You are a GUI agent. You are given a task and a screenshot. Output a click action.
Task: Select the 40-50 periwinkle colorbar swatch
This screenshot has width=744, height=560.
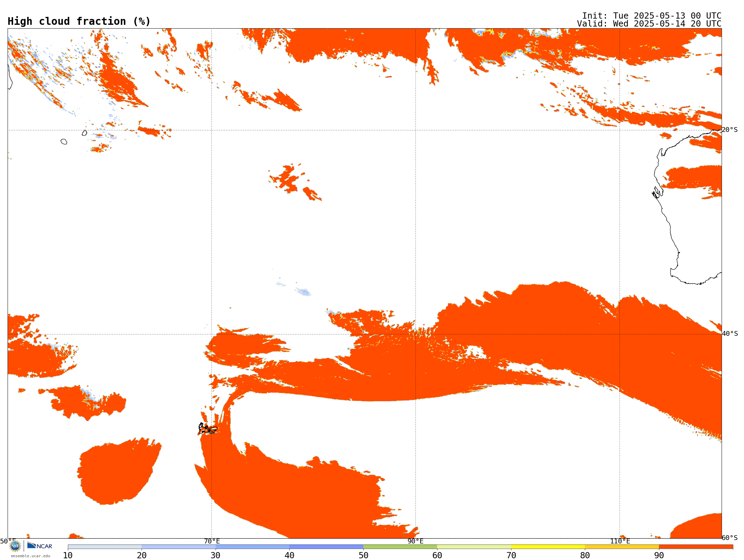(x=327, y=547)
